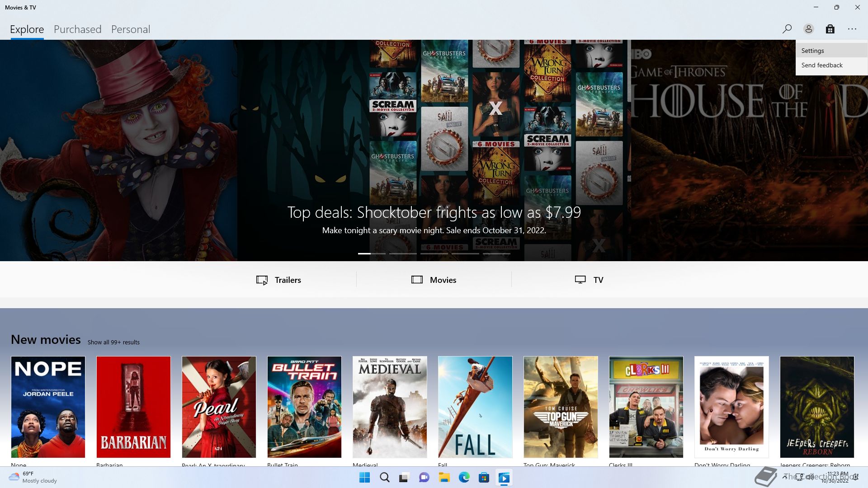Click the Trailers category icon

[262, 280]
